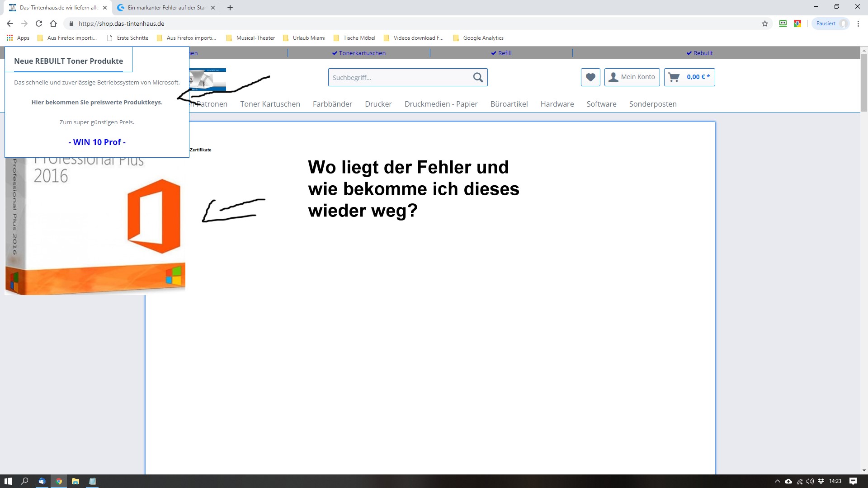Click the Refill top bar link
This screenshot has height=488, width=868.
501,53
